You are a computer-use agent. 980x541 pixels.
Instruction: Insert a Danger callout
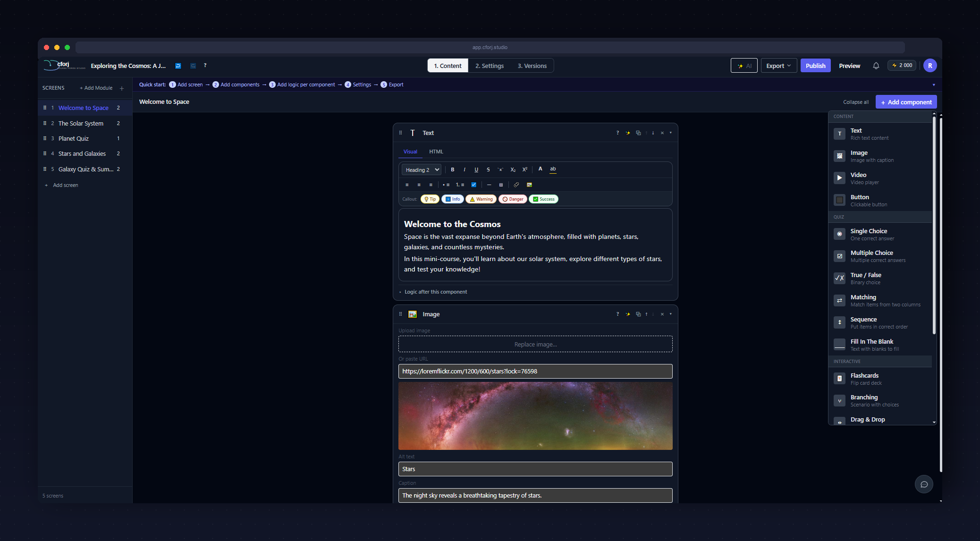pos(513,199)
